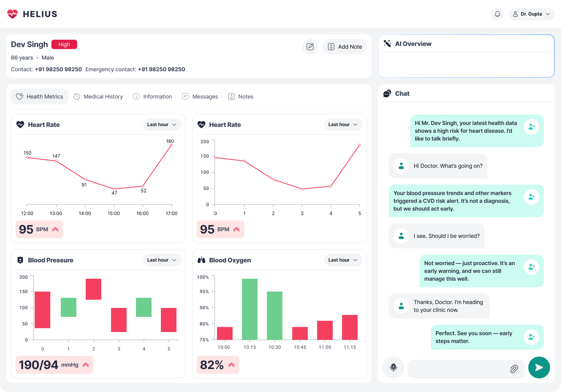The image size is (561, 392).
Task: Click the paperclip attachment icon
Action: click(514, 369)
